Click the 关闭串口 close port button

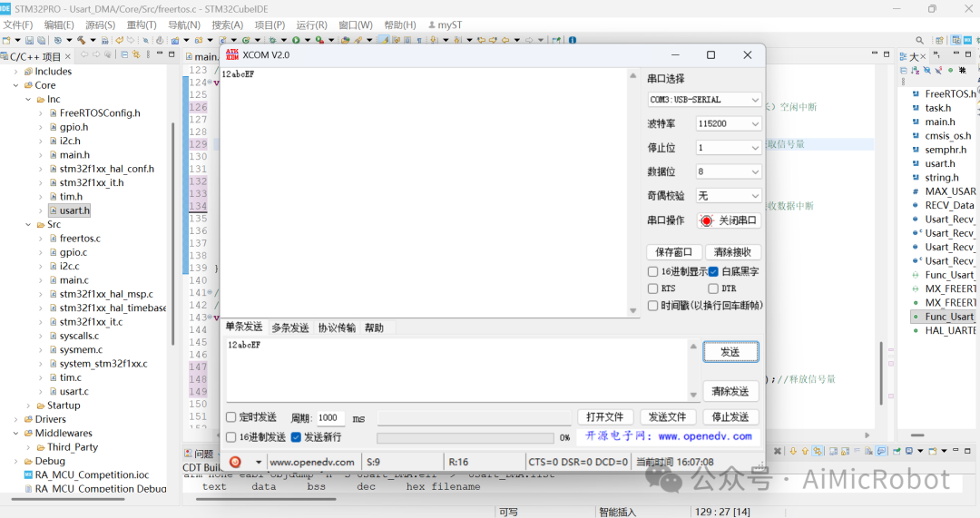(x=729, y=220)
